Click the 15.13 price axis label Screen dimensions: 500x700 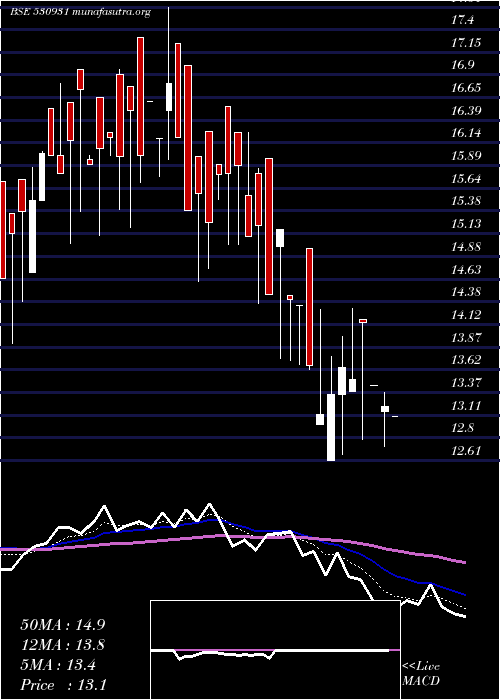point(466,224)
